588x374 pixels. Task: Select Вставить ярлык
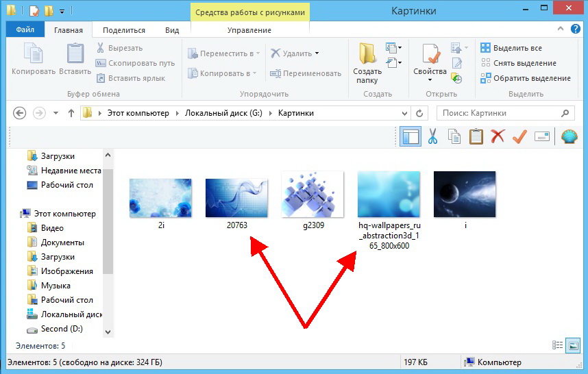point(131,78)
